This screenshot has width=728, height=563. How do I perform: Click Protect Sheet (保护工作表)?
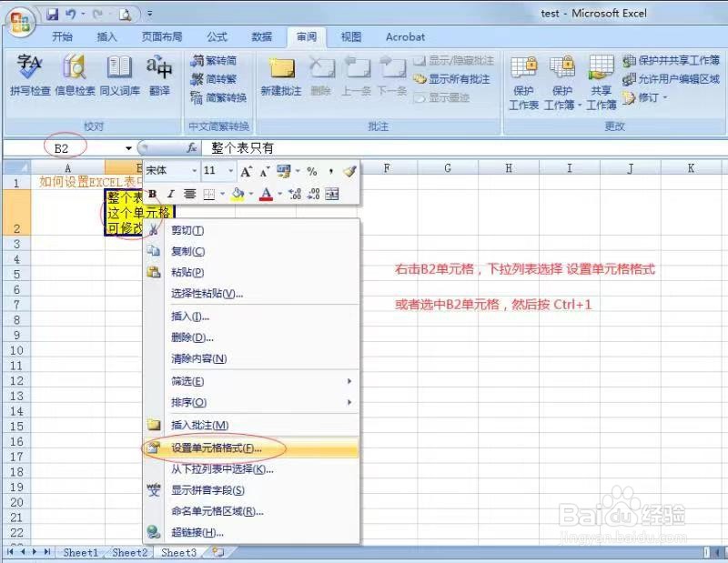click(x=524, y=83)
